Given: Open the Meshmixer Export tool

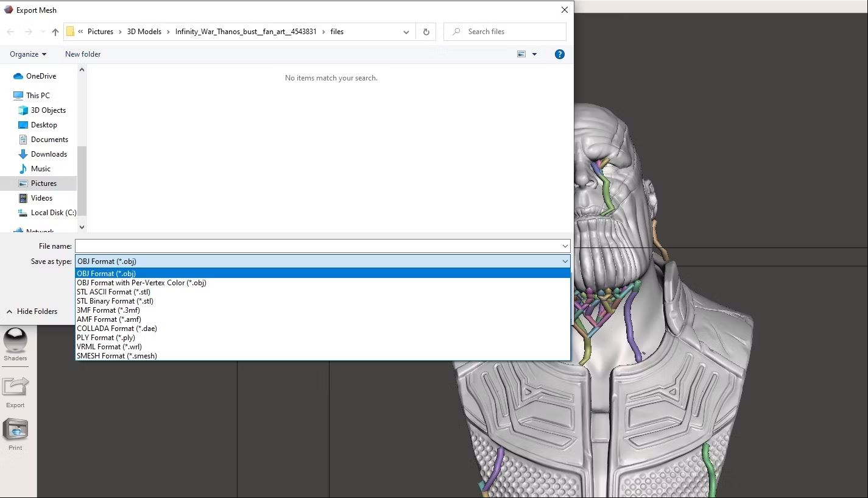Looking at the screenshot, I should pyautogui.click(x=15, y=392).
